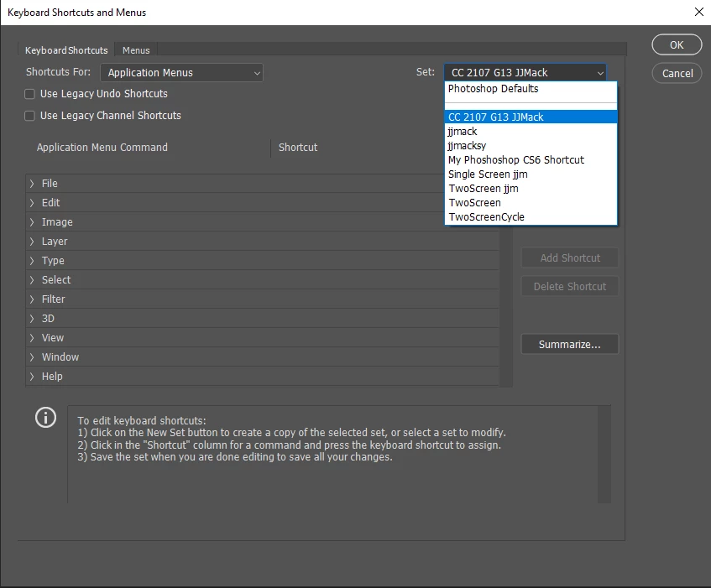The image size is (711, 588).
Task: Select My Phoshoshop CS6 Shortcut set
Action: 531,160
